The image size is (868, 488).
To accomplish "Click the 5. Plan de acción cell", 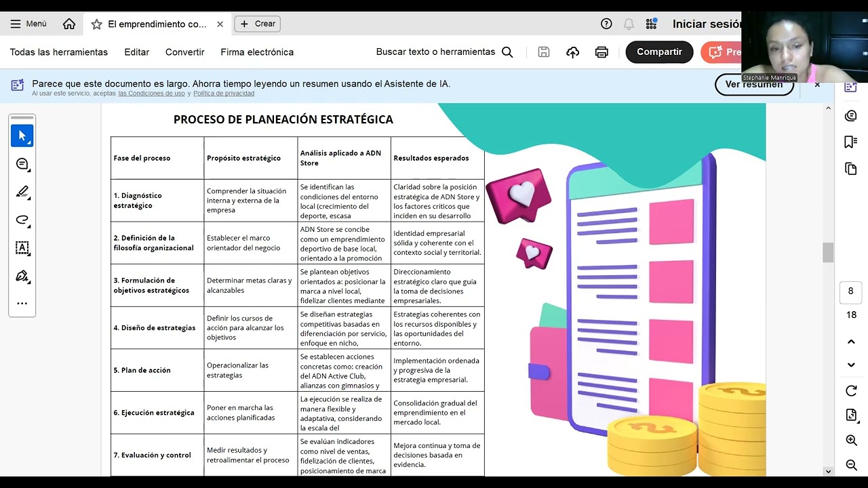I will 157,370.
